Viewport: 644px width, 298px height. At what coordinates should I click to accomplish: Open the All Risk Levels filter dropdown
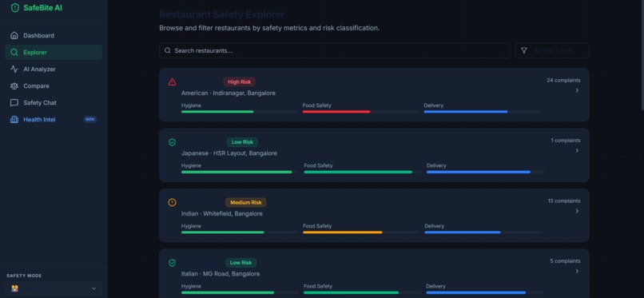tap(552, 51)
